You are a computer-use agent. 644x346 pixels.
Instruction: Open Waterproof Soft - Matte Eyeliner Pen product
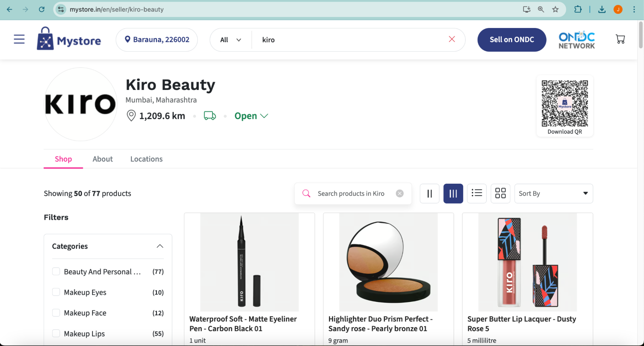click(x=243, y=323)
